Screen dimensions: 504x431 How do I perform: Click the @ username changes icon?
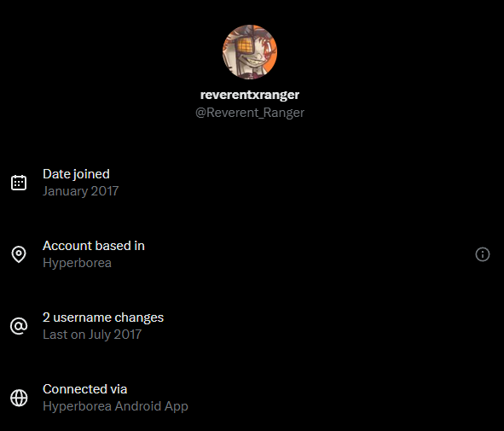point(19,326)
